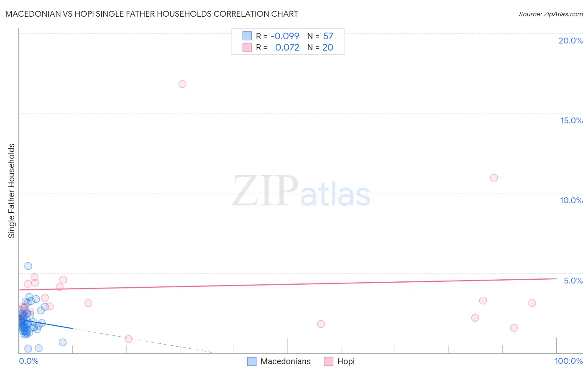Click the Hopi pink legend swatch
The height and width of the screenshot is (373, 588).
pos(329,361)
